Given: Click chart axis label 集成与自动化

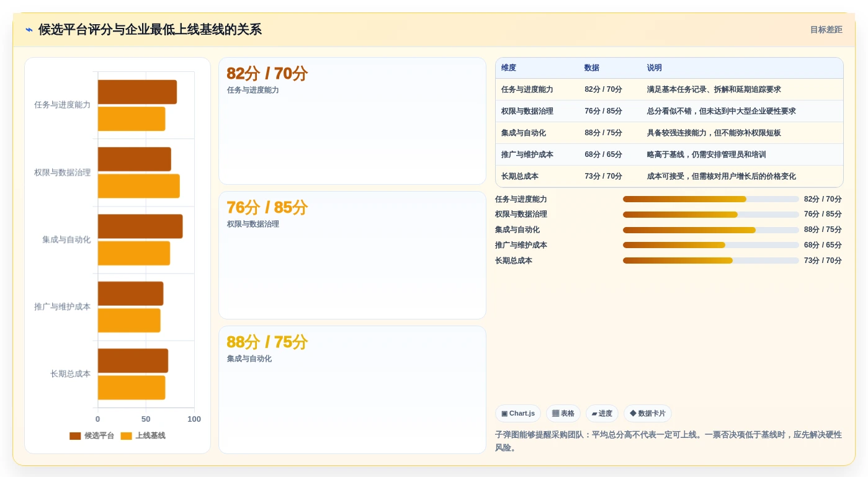Looking at the screenshot, I should pyautogui.click(x=66, y=239).
